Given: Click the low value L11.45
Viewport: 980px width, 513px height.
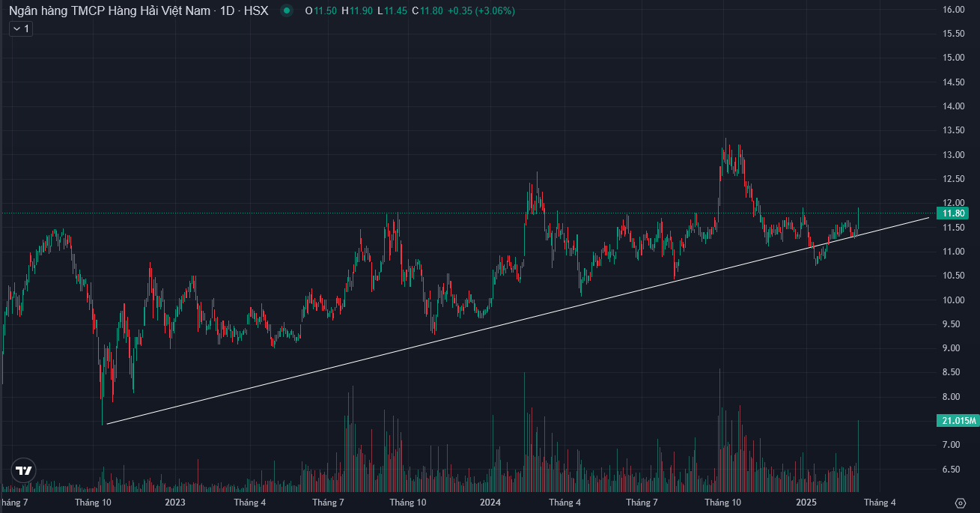Looking at the screenshot, I should (392, 11).
